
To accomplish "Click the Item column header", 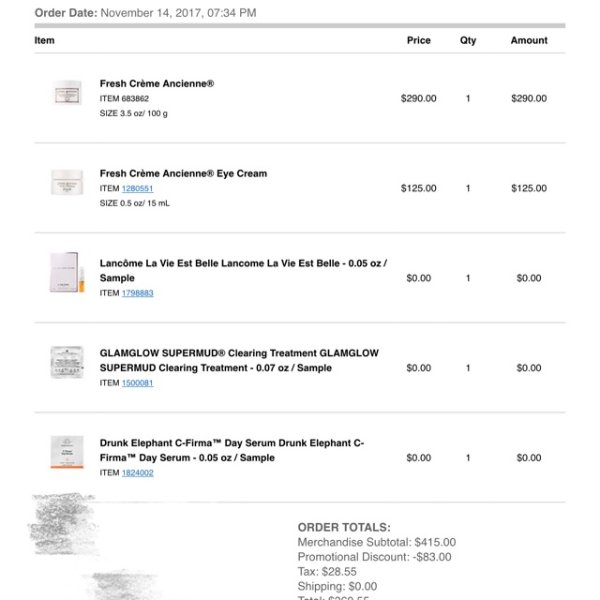I will [x=44, y=41].
